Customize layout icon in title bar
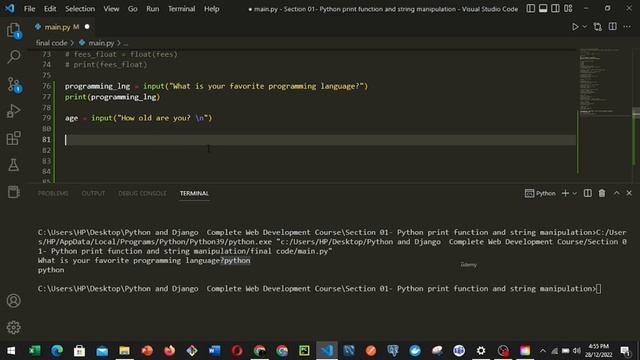 568,9
